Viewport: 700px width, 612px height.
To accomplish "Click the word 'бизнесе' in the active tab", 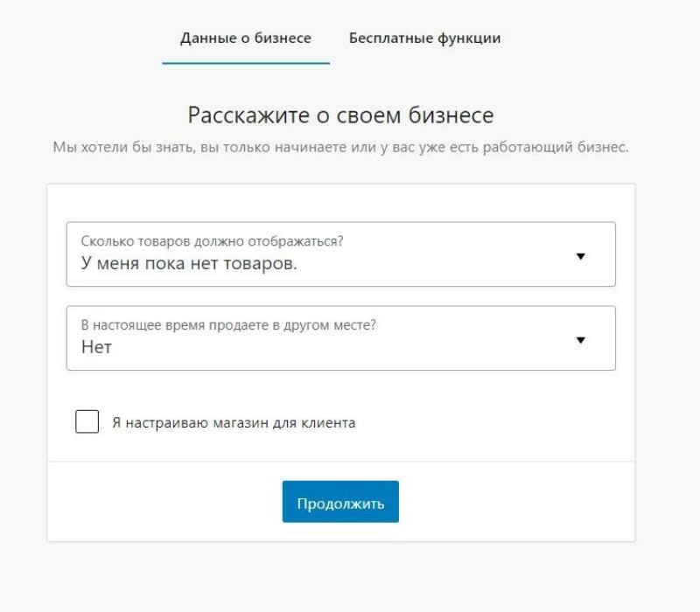I will (283, 38).
